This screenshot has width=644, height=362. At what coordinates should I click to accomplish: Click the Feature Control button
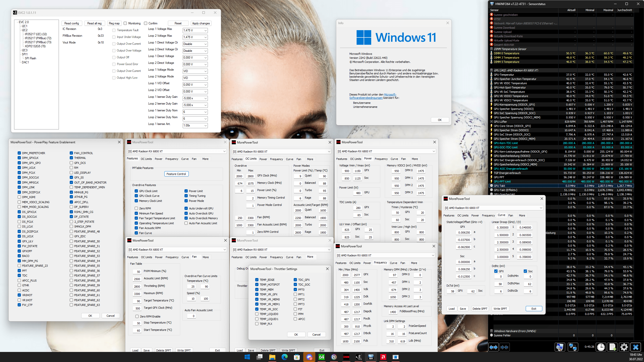click(x=176, y=174)
